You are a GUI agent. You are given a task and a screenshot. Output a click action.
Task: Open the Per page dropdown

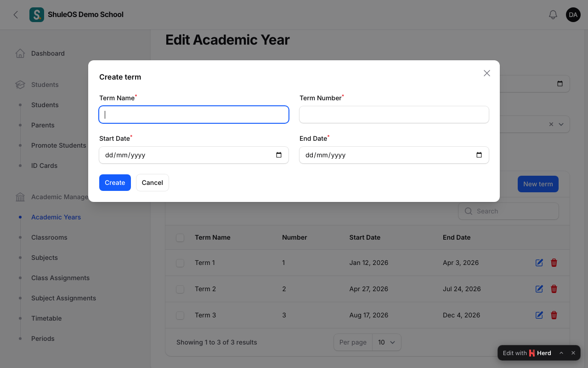pos(386,342)
